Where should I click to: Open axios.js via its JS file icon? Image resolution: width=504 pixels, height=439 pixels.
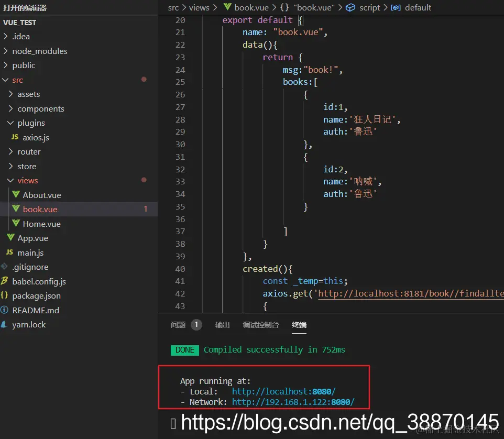coord(15,137)
